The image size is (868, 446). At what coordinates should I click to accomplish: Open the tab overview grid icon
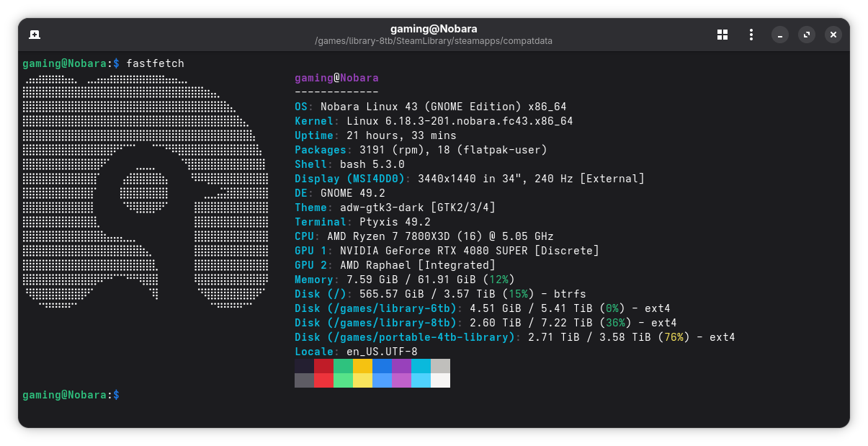[x=722, y=35]
